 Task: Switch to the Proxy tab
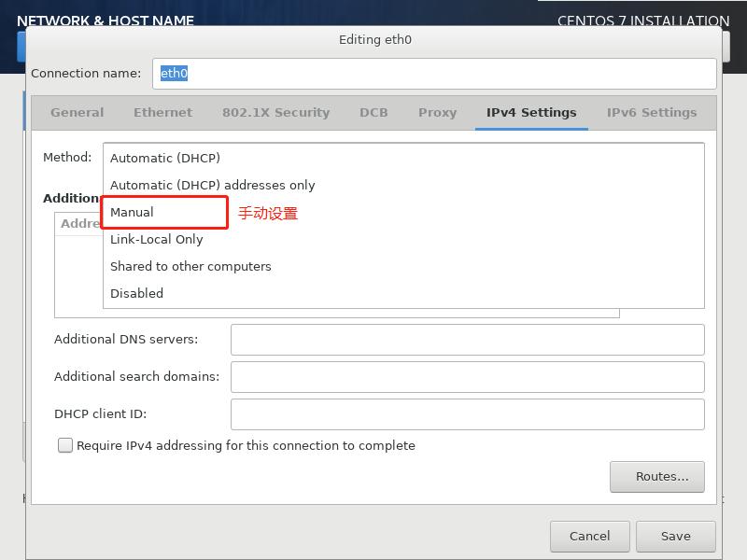[437, 112]
